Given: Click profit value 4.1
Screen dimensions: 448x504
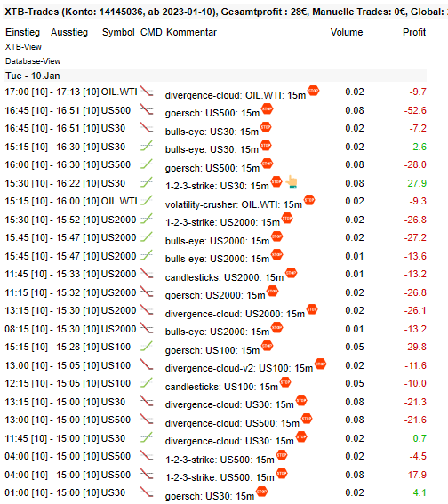Looking at the screenshot, I should pos(420,492).
